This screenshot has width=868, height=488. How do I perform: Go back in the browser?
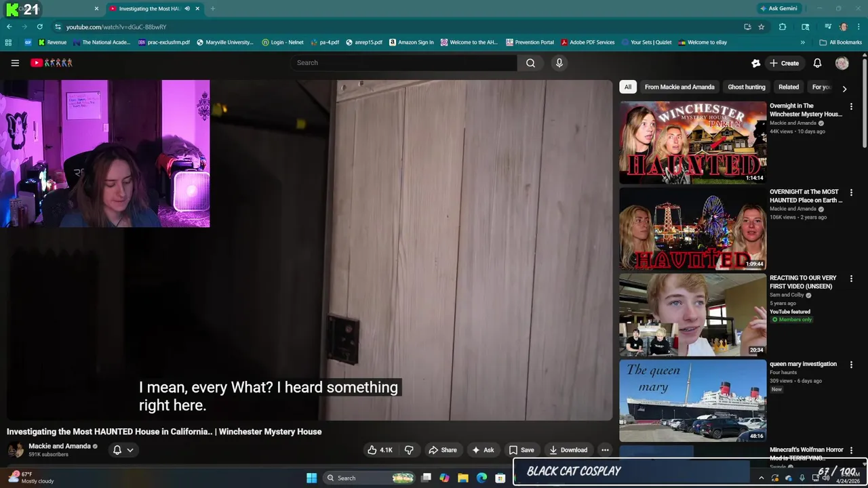click(x=9, y=26)
